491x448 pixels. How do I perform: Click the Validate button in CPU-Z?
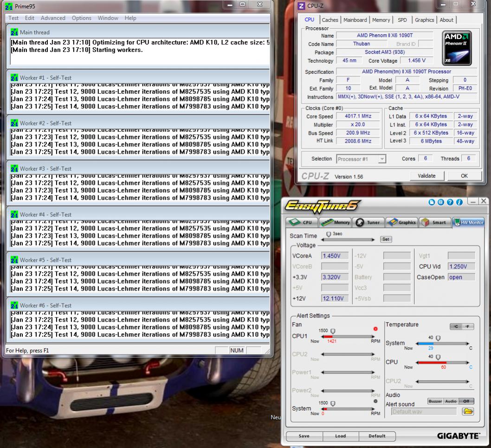pyautogui.click(x=426, y=176)
